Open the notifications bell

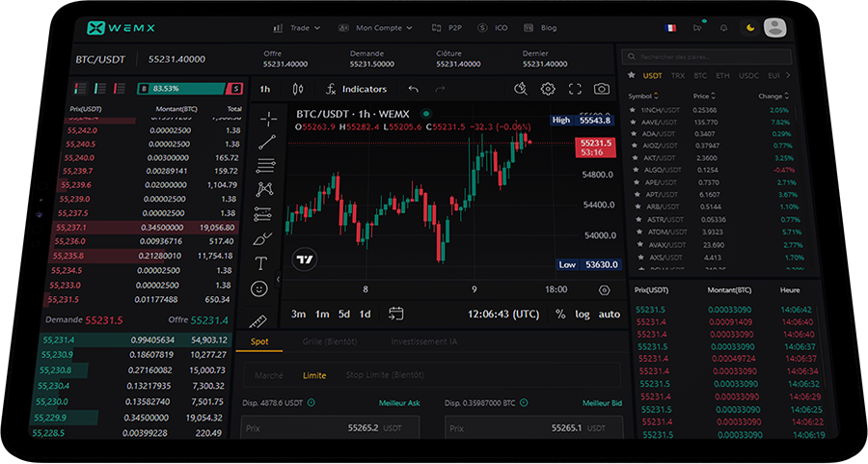tap(723, 28)
